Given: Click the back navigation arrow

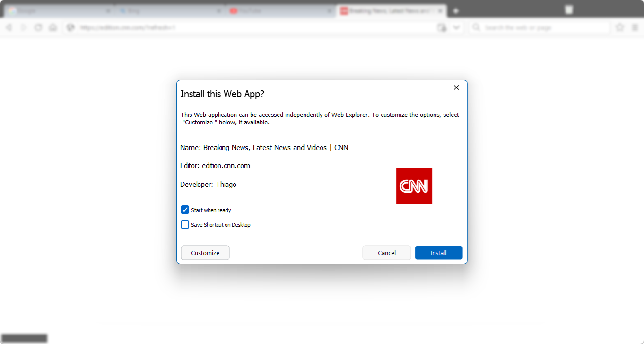Looking at the screenshot, I should click(9, 27).
